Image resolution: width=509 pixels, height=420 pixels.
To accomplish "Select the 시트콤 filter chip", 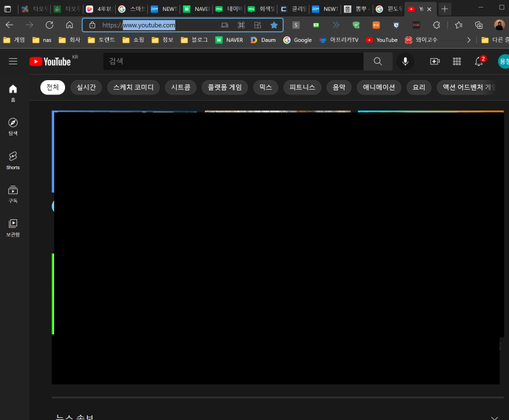I will (x=180, y=87).
